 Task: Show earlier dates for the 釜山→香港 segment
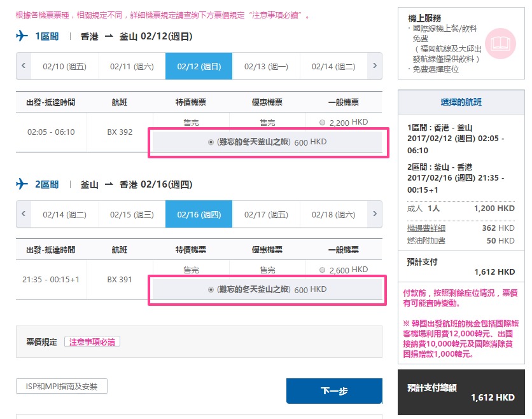click(x=24, y=214)
